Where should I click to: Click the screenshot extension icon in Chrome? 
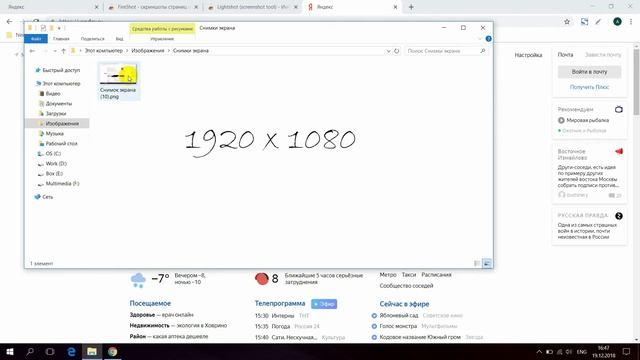click(584, 22)
